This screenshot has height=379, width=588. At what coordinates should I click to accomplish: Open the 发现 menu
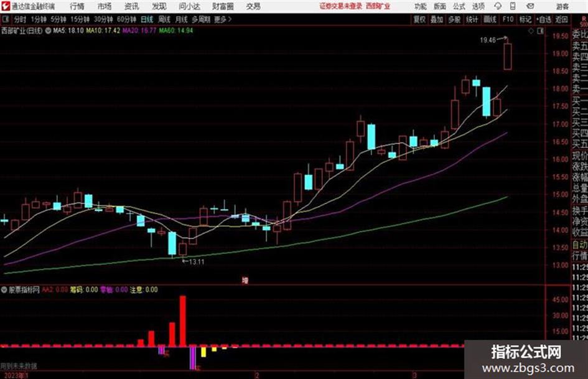(x=159, y=6)
